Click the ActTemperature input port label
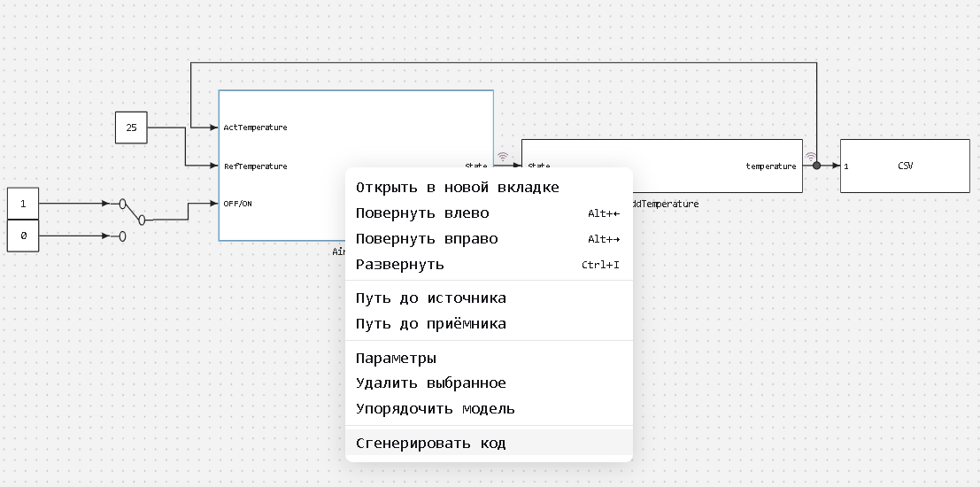 pos(255,128)
